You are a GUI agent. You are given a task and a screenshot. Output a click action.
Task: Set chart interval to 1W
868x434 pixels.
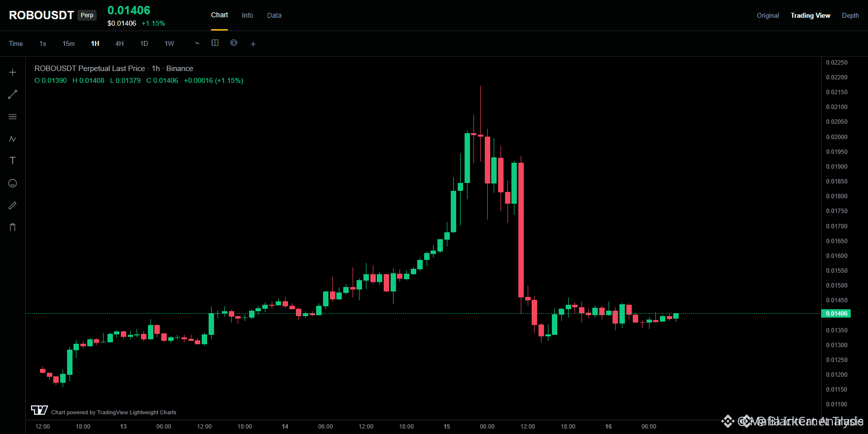169,43
